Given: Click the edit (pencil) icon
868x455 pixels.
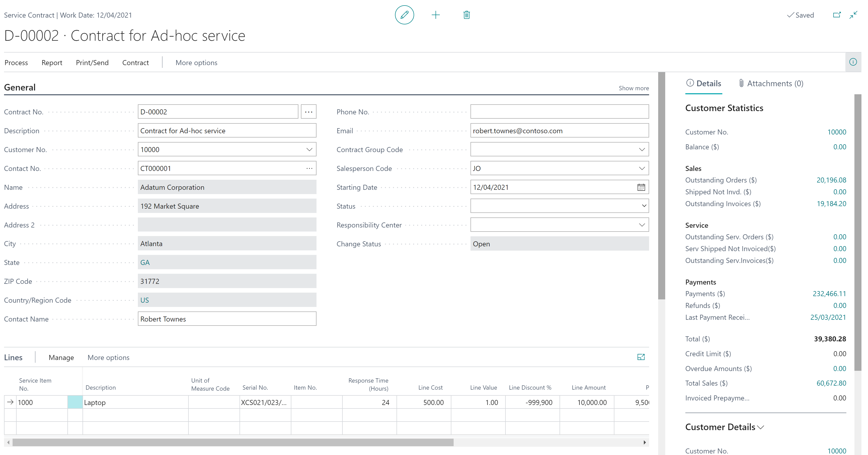Looking at the screenshot, I should [404, 15].
